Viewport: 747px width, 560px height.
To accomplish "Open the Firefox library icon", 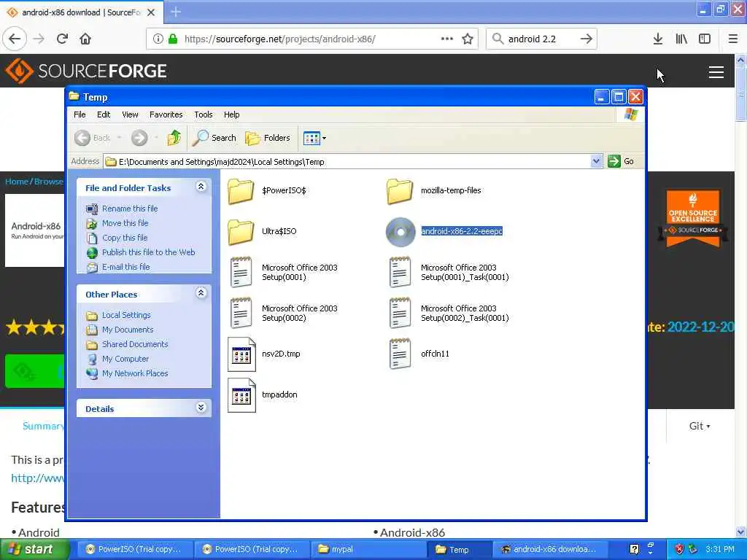I will tap(681, 39).
